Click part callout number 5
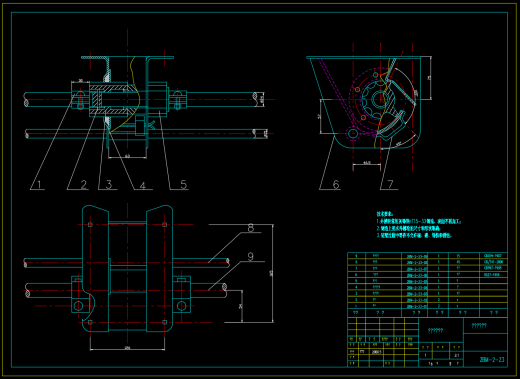 point(184,184)
